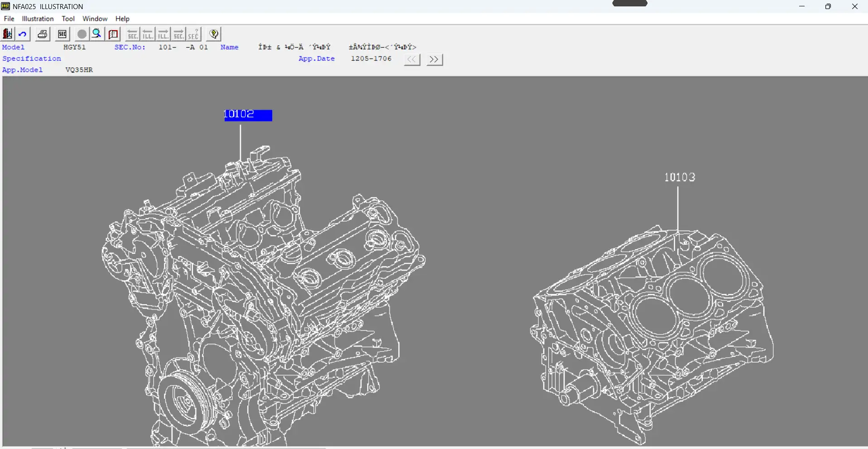Click the printer icon
This screenshot has width=868, height=449.
tap(43, 34)
